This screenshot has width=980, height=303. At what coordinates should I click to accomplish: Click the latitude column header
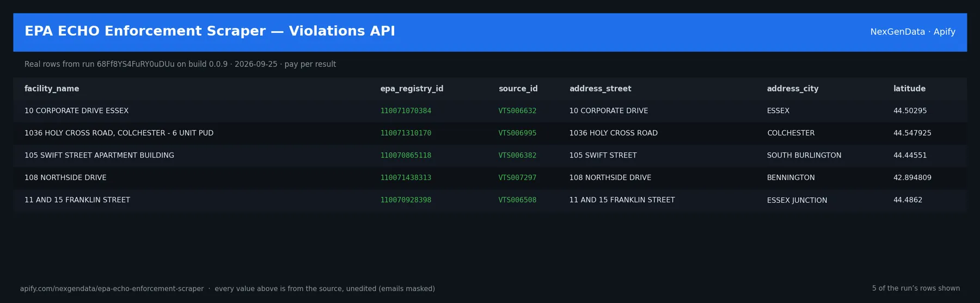[909, 89]
